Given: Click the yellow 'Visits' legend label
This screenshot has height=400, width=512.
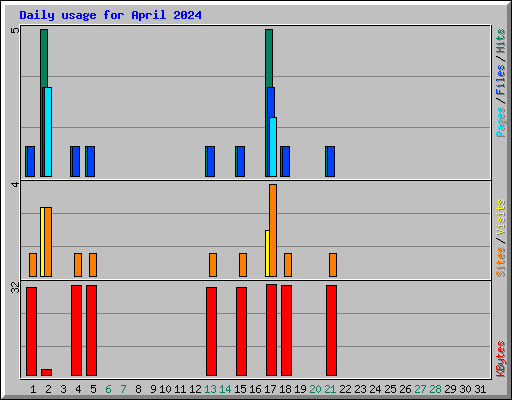Looking at the screenshot, I should point(501,217).
